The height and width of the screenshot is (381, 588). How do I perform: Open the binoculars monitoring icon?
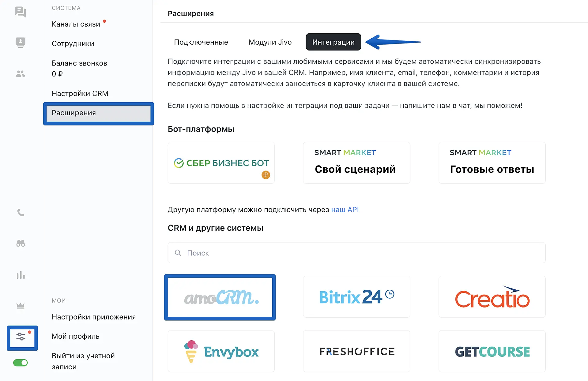tap(21, 243)
